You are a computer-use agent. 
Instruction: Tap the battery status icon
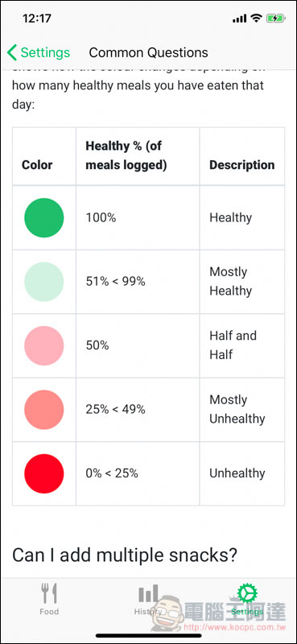pos(274,19)
